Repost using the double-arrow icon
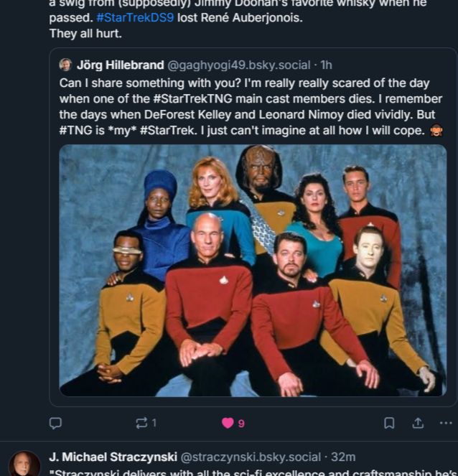The width and height of the screenshot is (458, 476). (x=141, y=423)
